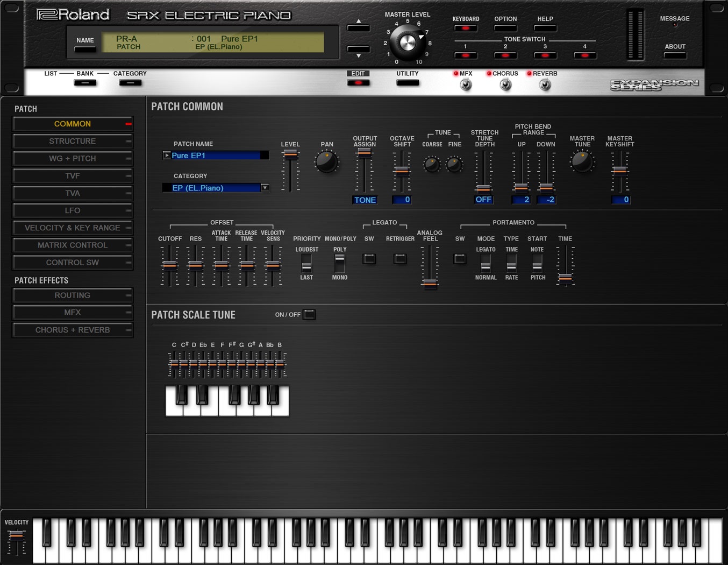Open the MATRIX CONTROL page

tap(73, 245)
